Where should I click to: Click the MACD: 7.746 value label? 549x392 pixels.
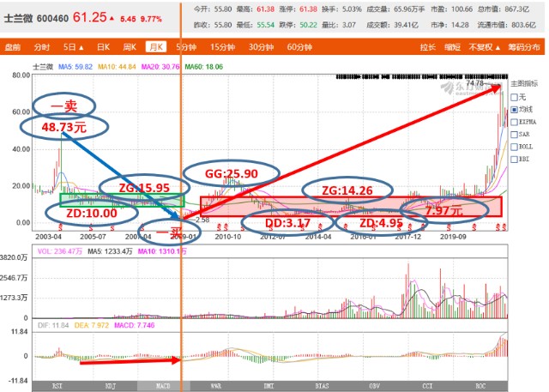click(135, 325)
